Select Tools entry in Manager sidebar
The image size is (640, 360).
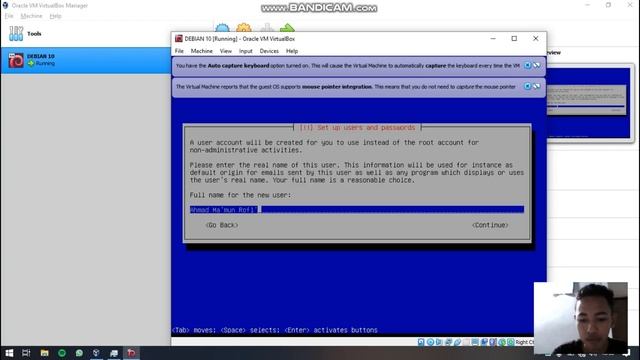coord(86,34)
